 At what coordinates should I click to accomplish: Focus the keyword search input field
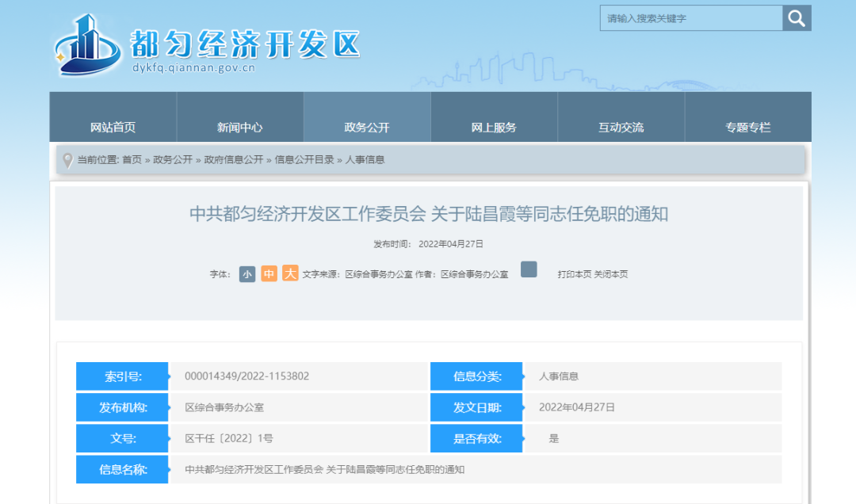tap(690, 18)
